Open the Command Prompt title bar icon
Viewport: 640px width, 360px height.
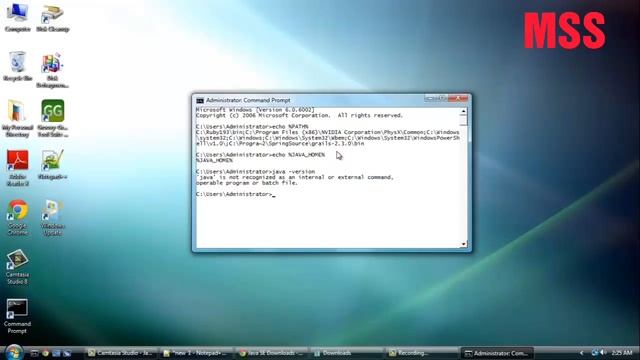pos(200,100)
